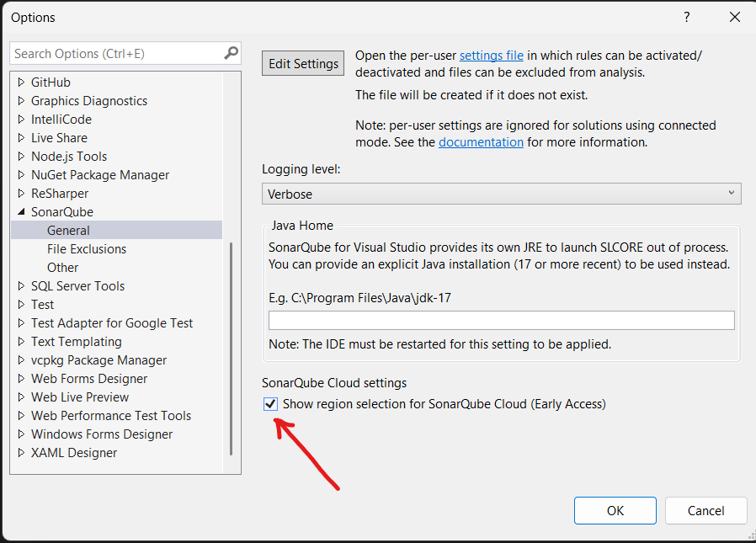Open the Logging level dropdown

click(501, 194)
